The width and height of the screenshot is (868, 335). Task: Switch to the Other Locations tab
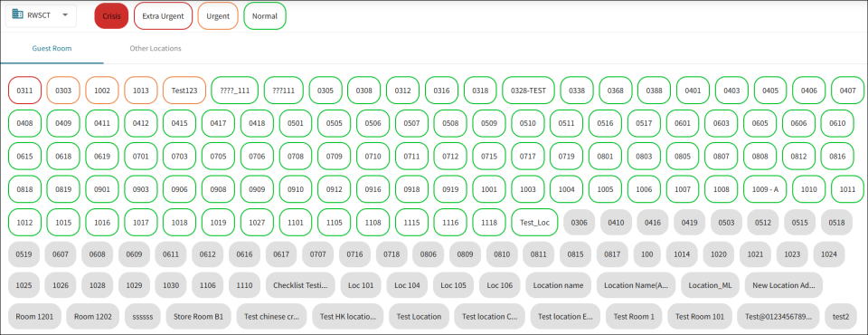point(156,48)
